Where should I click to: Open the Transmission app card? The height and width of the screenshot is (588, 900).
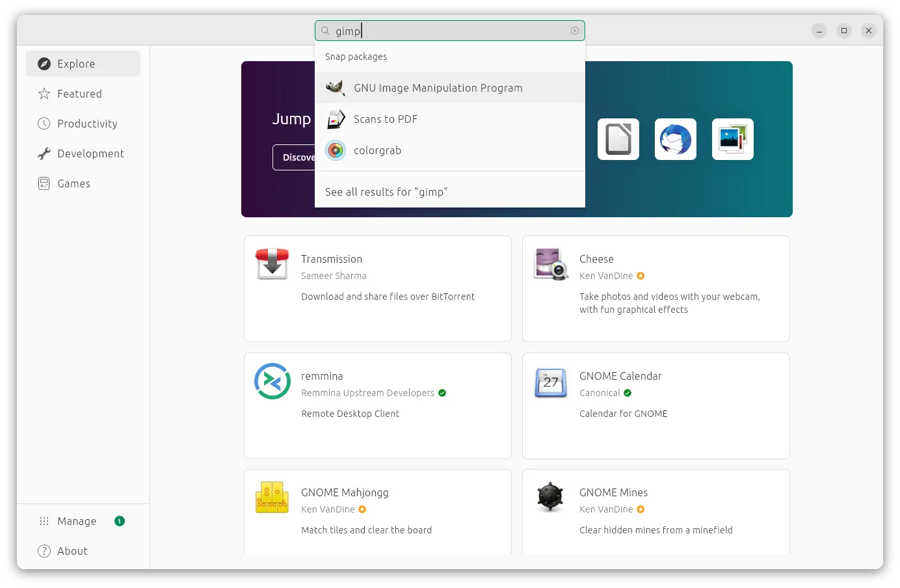coord(378,289)
